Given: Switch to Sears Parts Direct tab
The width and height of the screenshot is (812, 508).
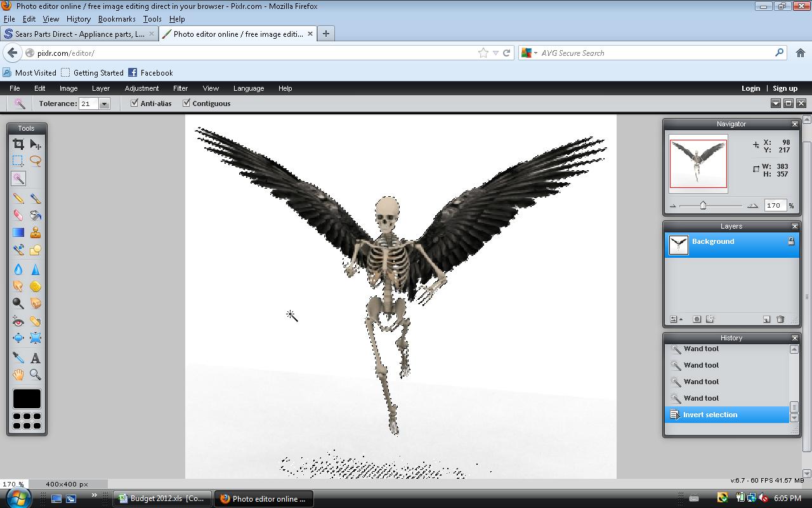Looking at the screenshot, I should [79, 34].
